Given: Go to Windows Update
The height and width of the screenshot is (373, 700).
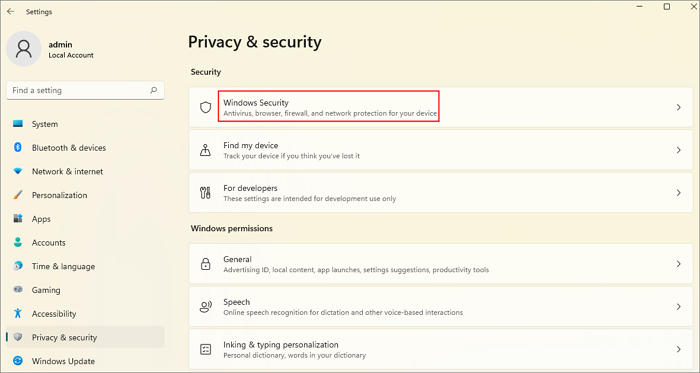Looking at the screenshot, I should 85,361.
